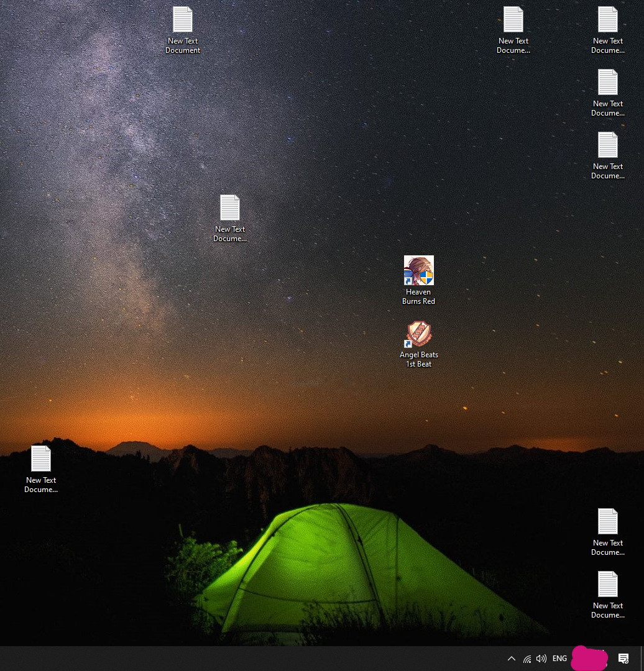Click the Show desktop strip on taskbar
Image resolution: width=644 pixels, height=671 pixels.
(x=642, y=659)
